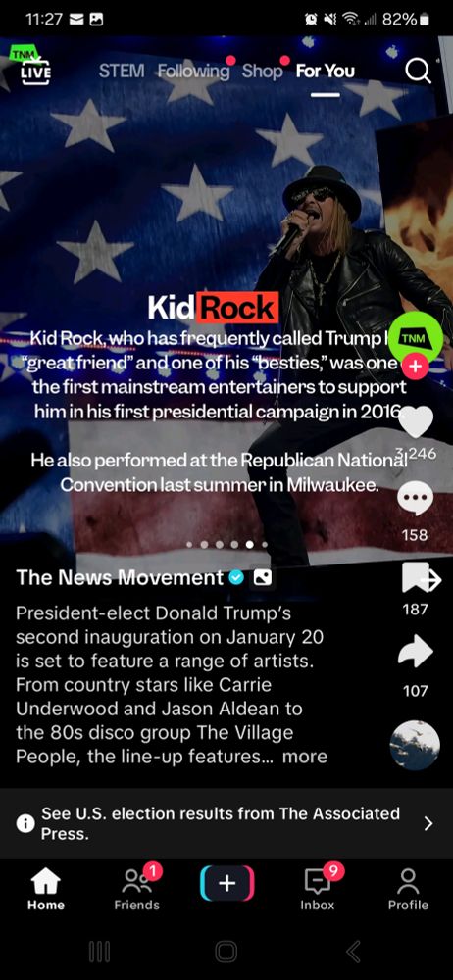Expand caption by tapping more

click(305, 757)
